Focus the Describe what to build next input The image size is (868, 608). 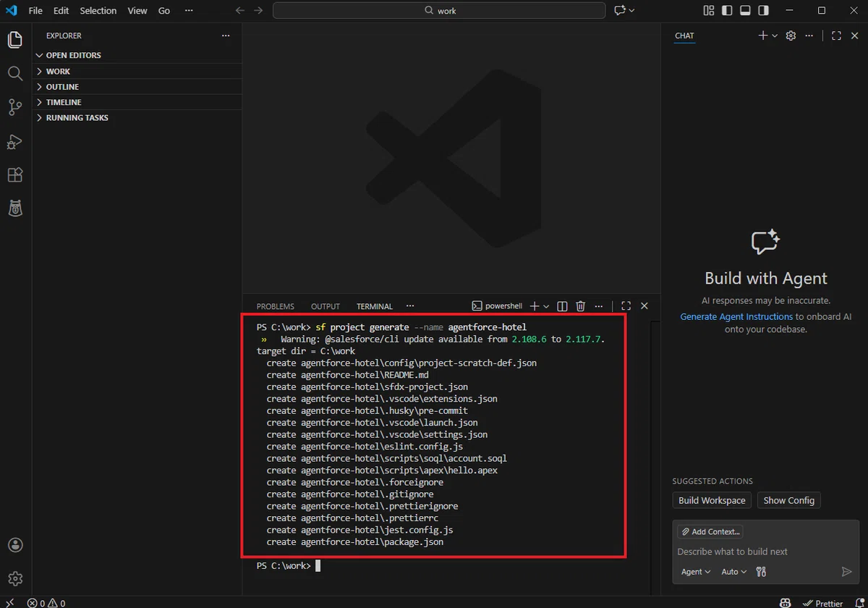[765, 552]
